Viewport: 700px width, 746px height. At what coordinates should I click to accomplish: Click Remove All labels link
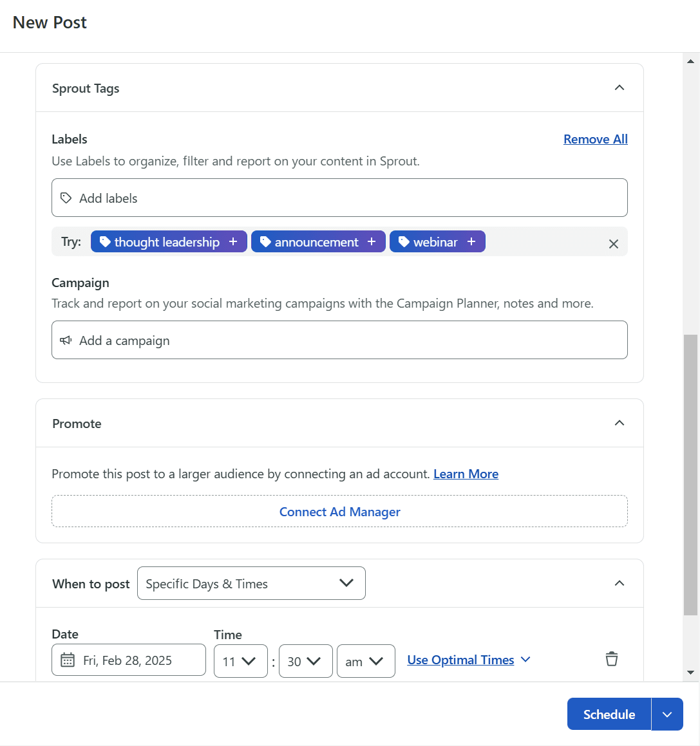pyautogui.click(x=595, y=139)
